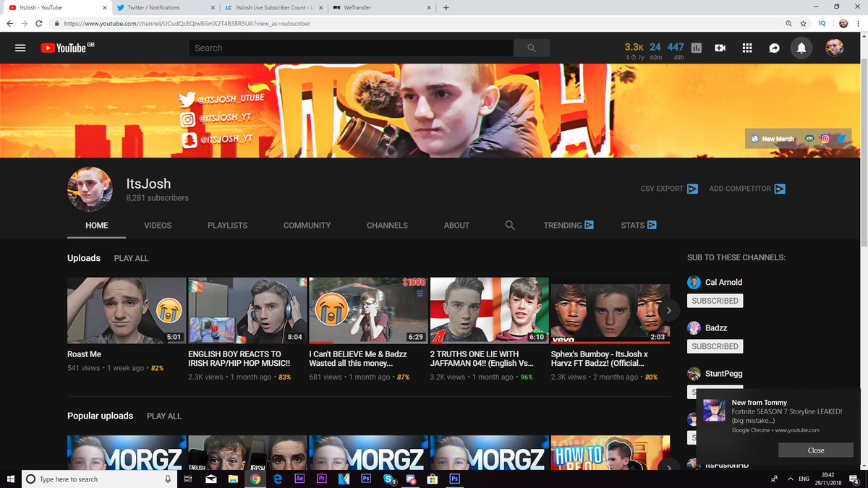
Task: Open a new browser tab
Action: coord(446,8)
